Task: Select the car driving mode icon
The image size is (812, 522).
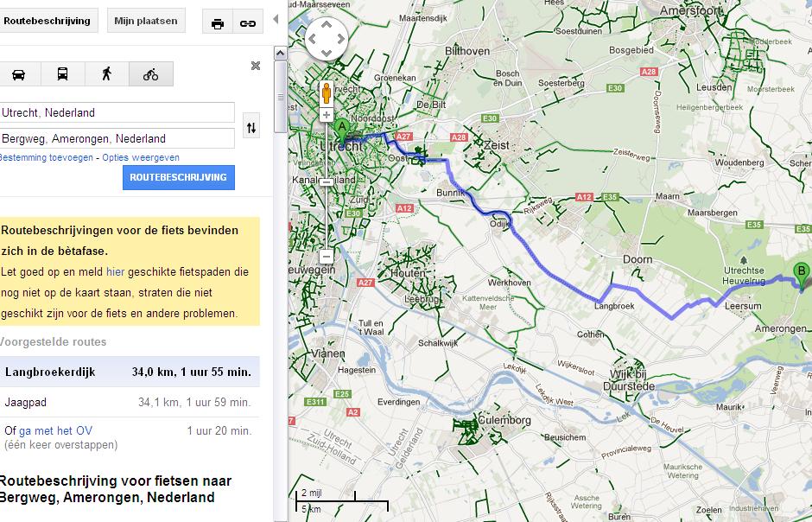Action: (18, 74)
